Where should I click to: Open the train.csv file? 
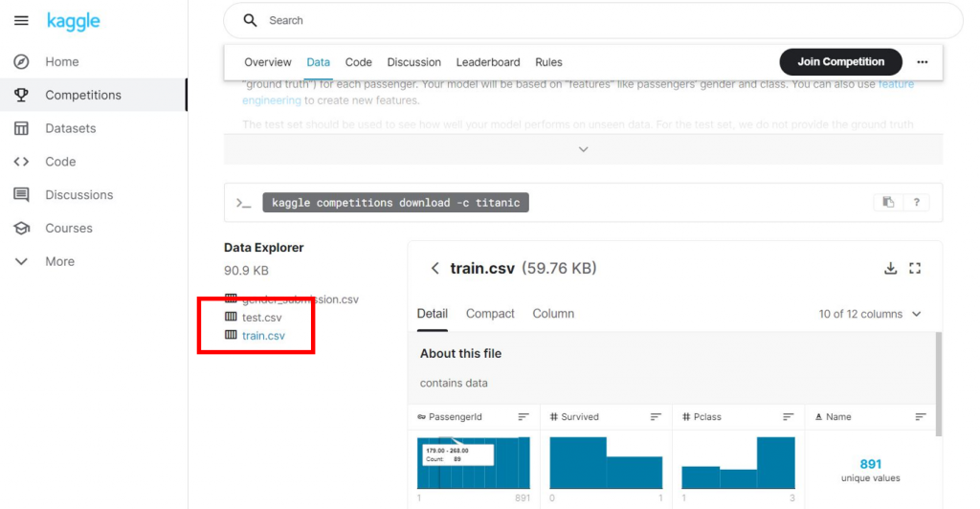coord(263,336)
